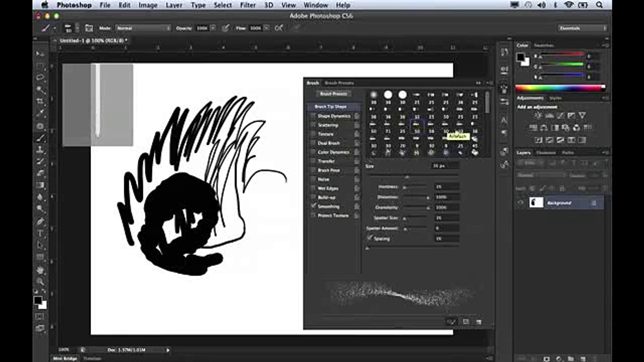Select the Crop tool
This screenshot has height=362, width=644.
pyautogui.click(x=40, y=102)
